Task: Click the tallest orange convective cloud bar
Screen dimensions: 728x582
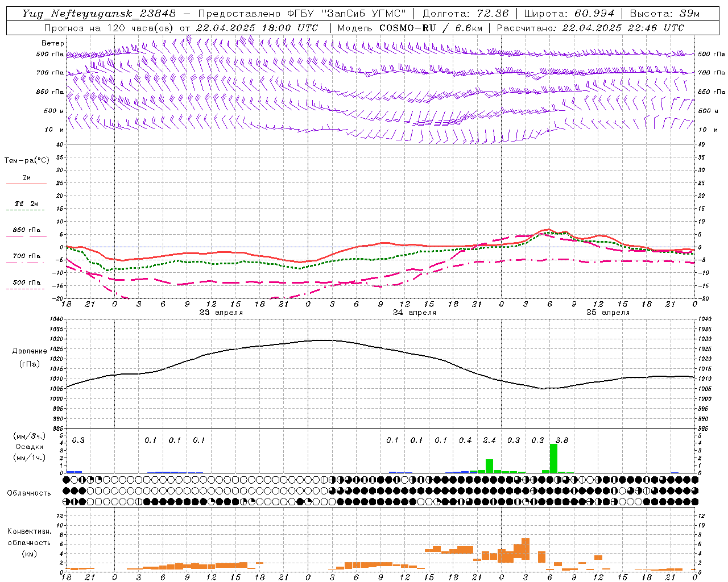Action: pyautogui.click(x=526, y=549)
